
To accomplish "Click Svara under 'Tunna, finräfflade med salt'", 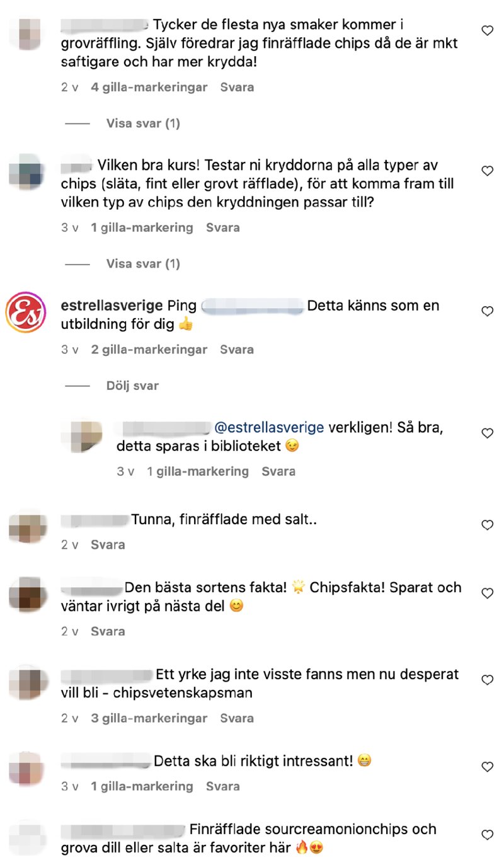I will click(108, 544).
